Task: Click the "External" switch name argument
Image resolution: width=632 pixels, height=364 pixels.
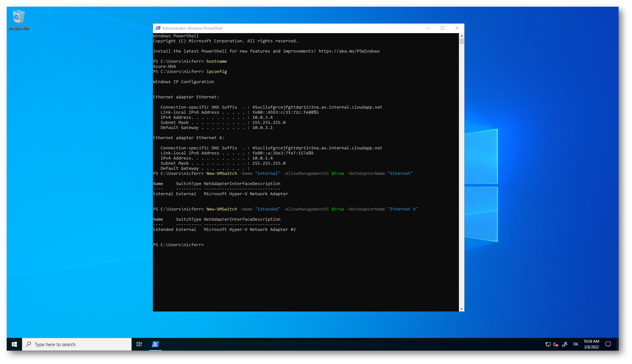Action: pos(268,174)
